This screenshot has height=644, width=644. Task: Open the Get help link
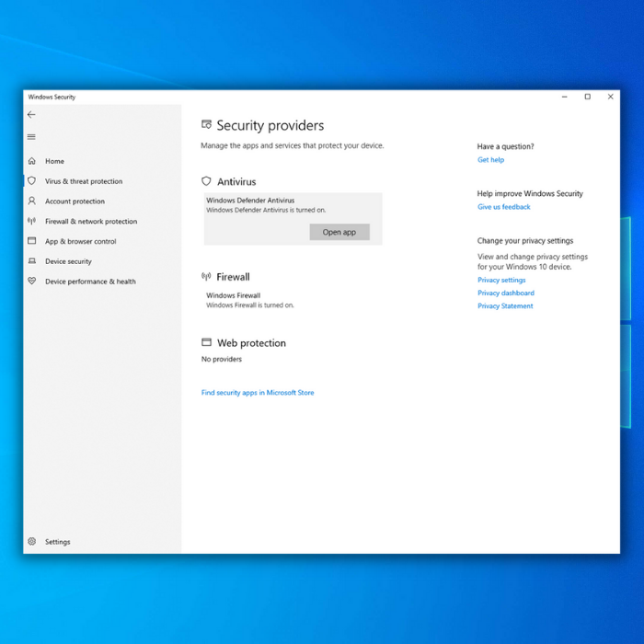[490, 160]
